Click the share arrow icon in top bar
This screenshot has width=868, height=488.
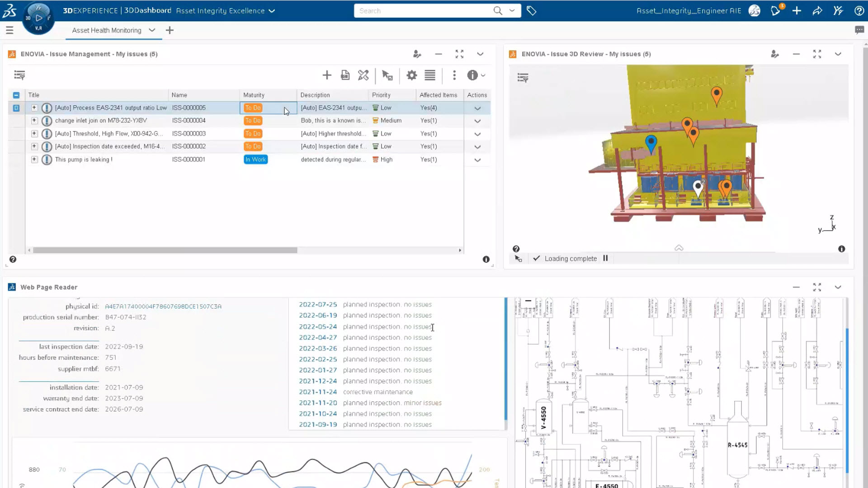coord(817,11)
